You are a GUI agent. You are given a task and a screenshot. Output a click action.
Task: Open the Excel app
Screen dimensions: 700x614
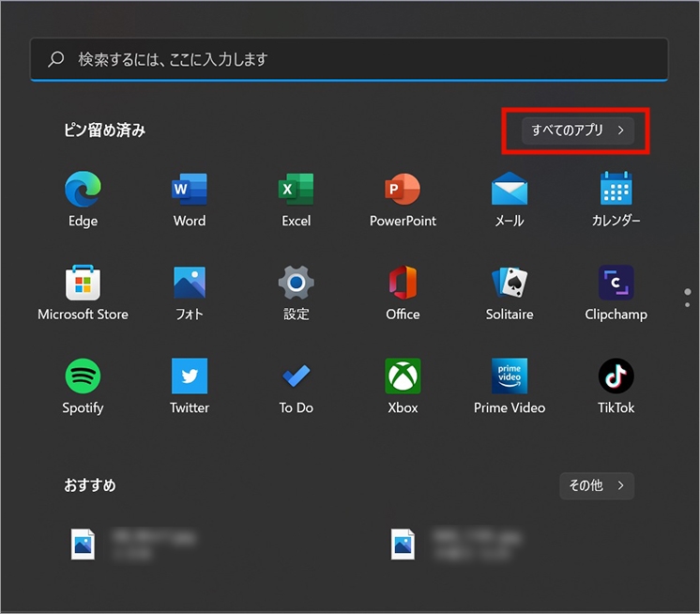[296, 199]
